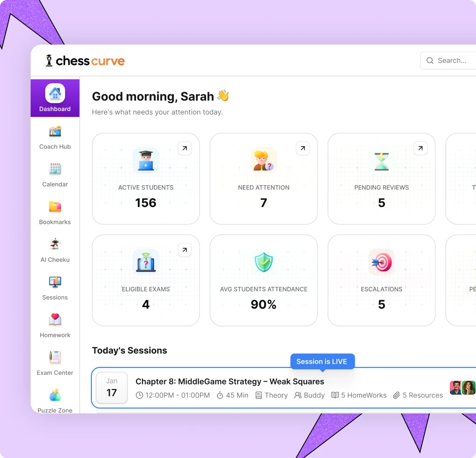
Task: Open the Dashboard home icon
Action: coord(55,93)
